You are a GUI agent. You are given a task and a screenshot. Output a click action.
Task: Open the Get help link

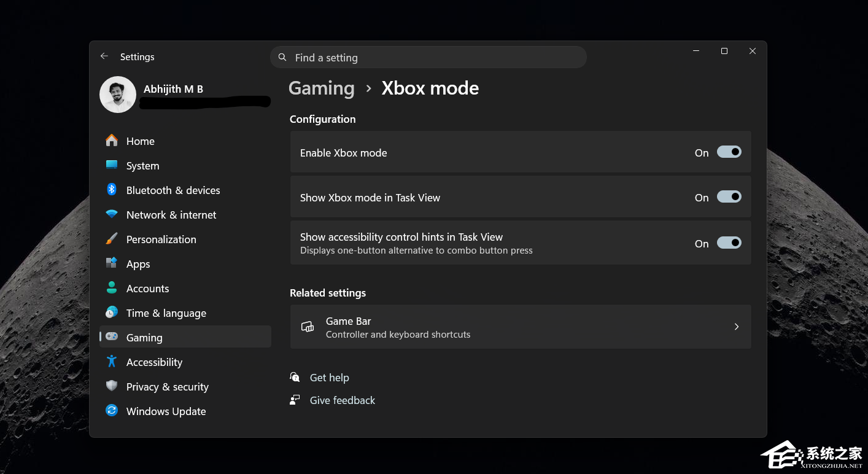pyautogui.click(x=330, y=378)
